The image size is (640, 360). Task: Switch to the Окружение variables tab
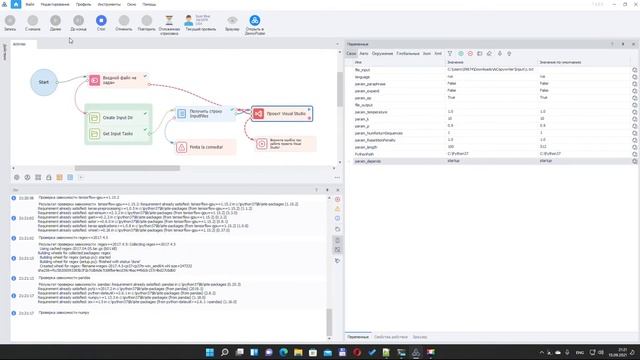click(382, 53)
